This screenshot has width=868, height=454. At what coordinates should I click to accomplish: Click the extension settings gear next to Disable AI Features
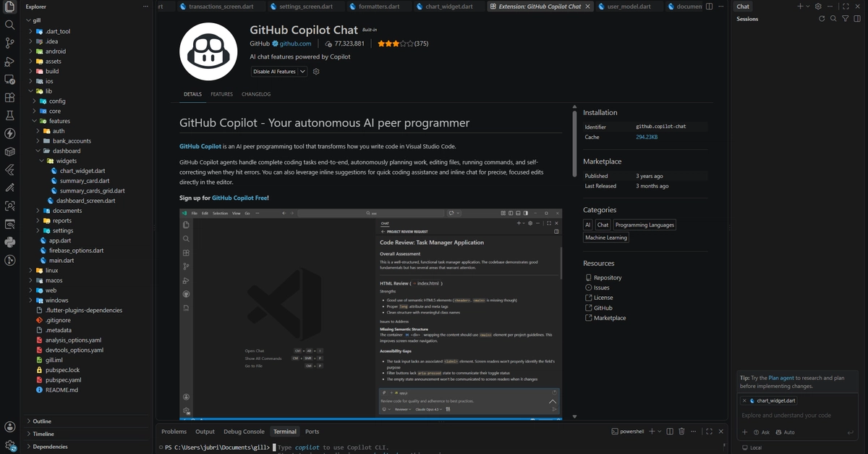click(x=316, y=72)
